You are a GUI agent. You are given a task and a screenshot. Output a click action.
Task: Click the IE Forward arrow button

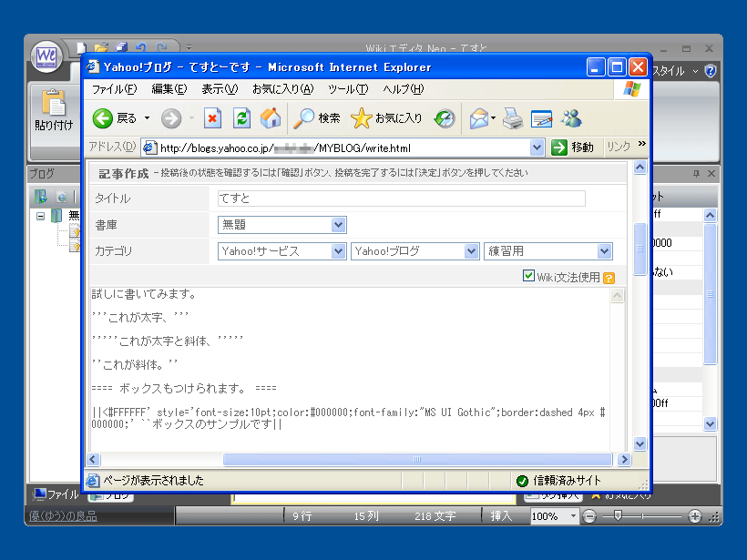coord(171,118)
